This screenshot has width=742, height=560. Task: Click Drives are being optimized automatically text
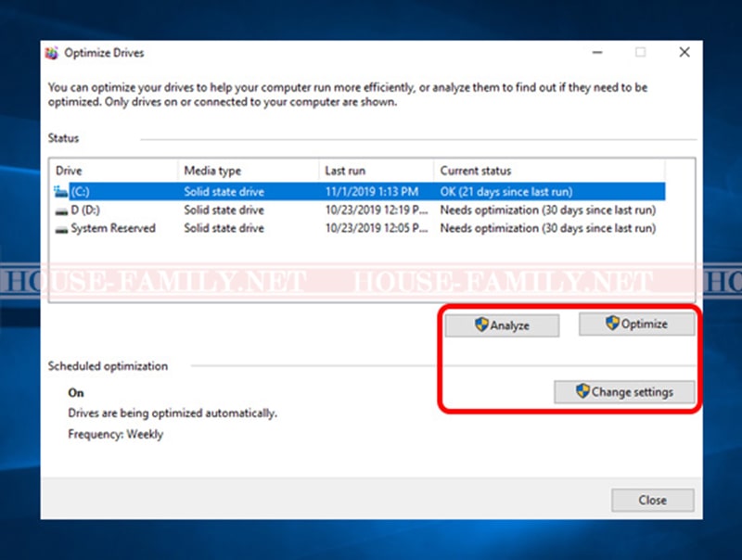coord(173,414)
